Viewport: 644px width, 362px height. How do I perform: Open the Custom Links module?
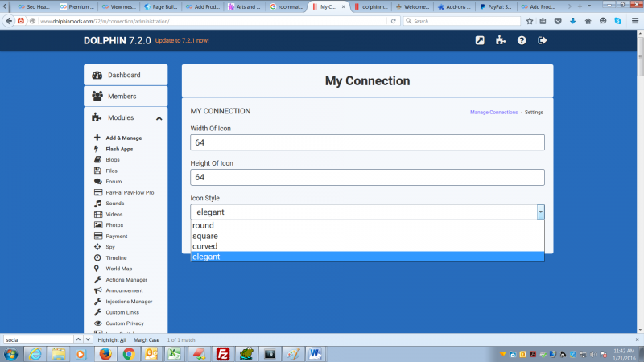point(122,312)
